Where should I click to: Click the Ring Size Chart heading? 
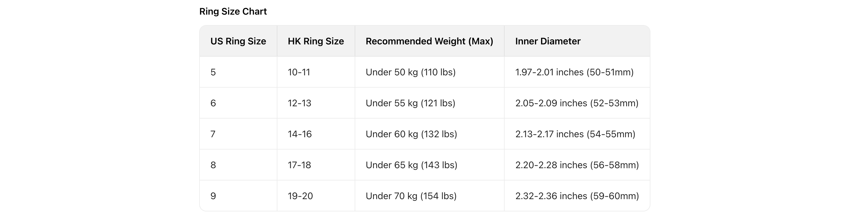coord(233,11)
